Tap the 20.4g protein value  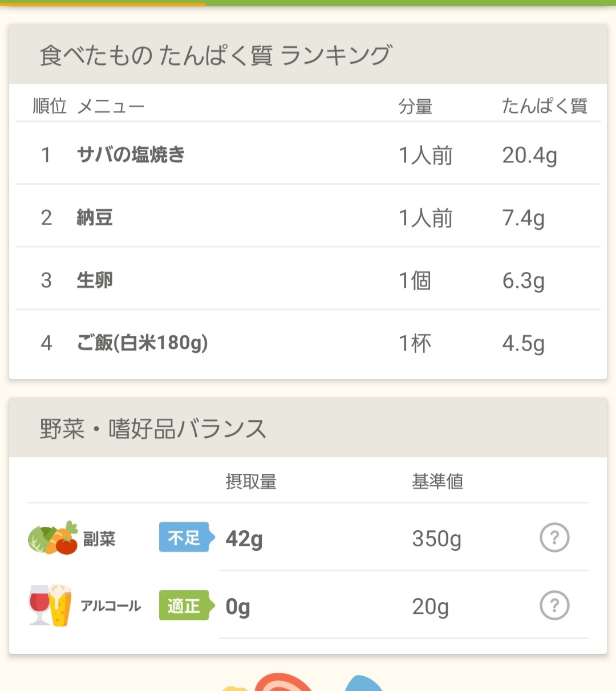click(529, 155)
